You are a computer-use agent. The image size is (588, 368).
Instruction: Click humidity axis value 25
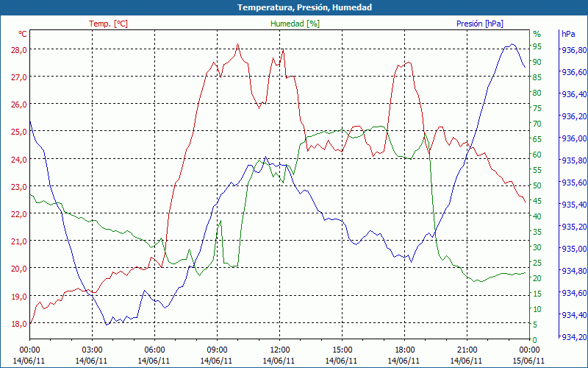(x=537, y=263)
